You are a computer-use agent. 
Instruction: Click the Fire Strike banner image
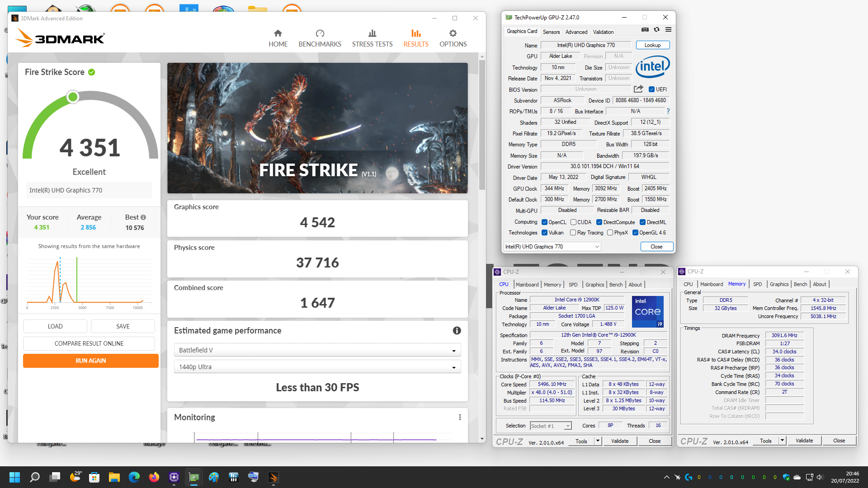coord(317,128)
